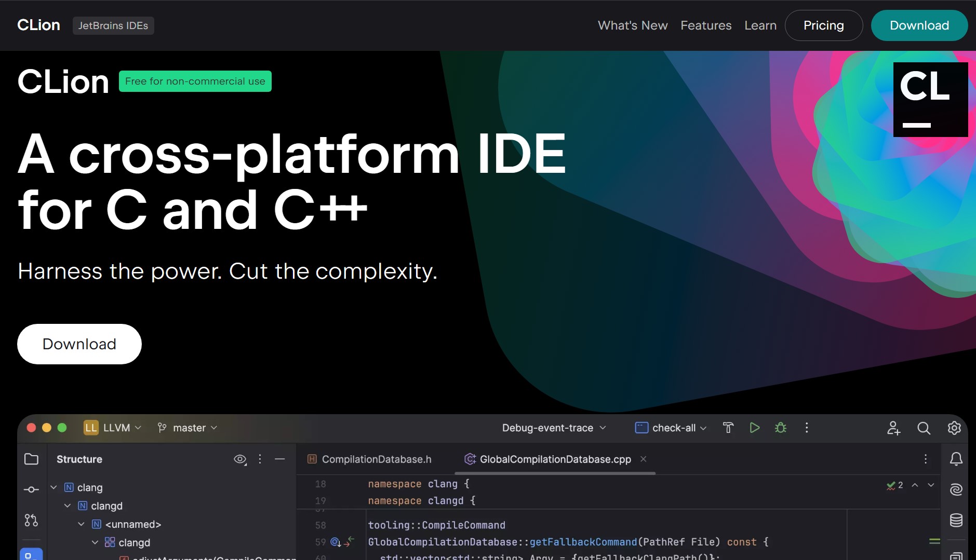976x560 pixels.
Task: Jump to previous highlighted problem arrow
Action: coord(915,485)
